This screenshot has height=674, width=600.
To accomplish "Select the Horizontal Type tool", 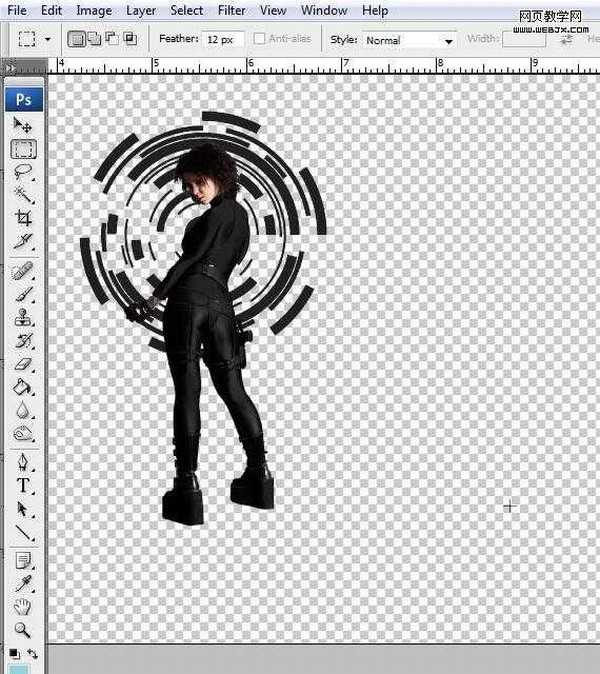I will click(x=22, y=486).
